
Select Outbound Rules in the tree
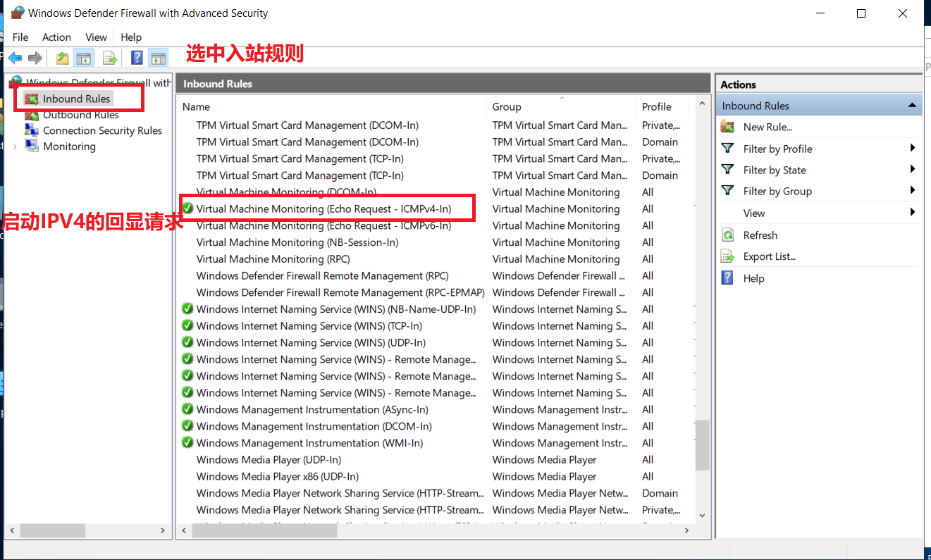(80, 115)
